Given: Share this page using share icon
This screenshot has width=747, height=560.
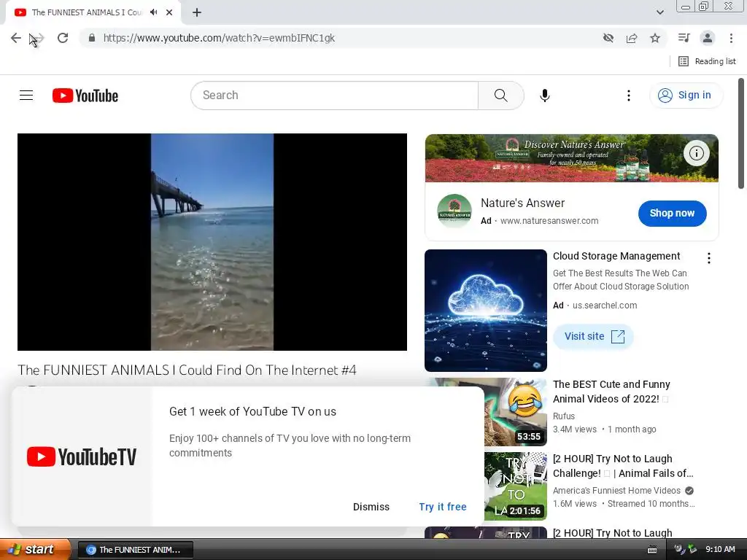Looking at the screenshot, I should click(632, 38).
